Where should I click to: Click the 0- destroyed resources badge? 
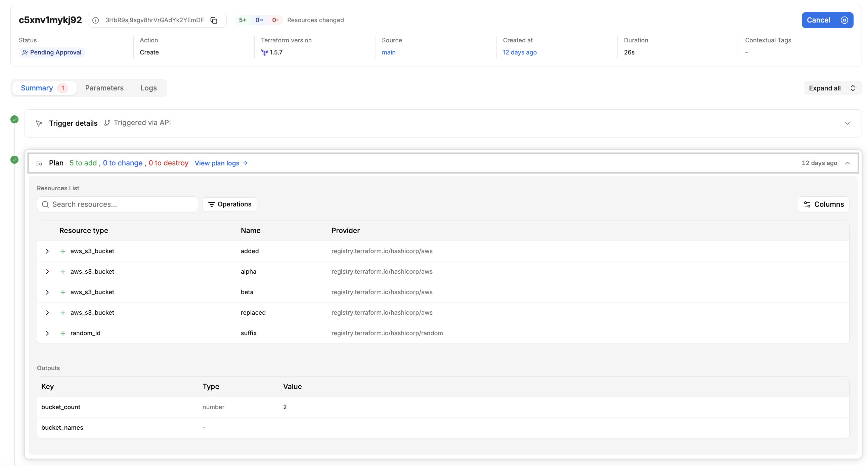(x=275, y=20)
